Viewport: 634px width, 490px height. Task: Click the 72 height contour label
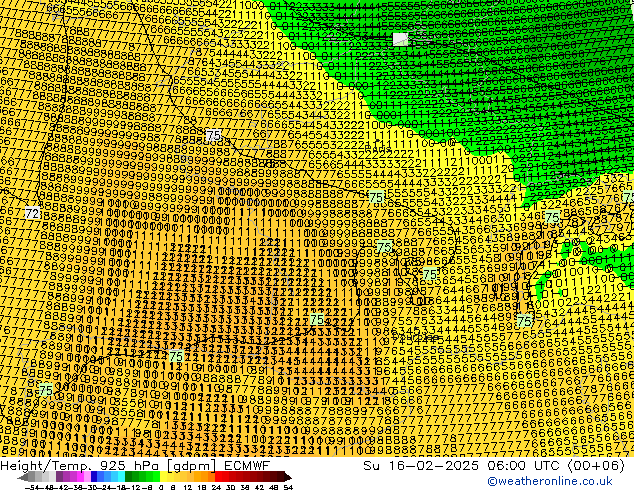click(x=32, y=213)
